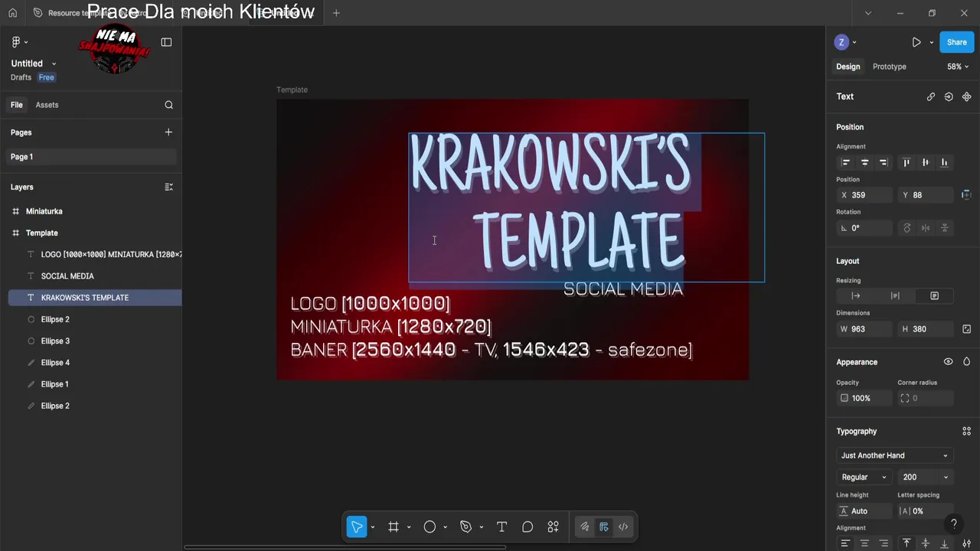Search layers with the magnifier icon
980x551 pixels.
pyautogui.click(x=168, y=105)
